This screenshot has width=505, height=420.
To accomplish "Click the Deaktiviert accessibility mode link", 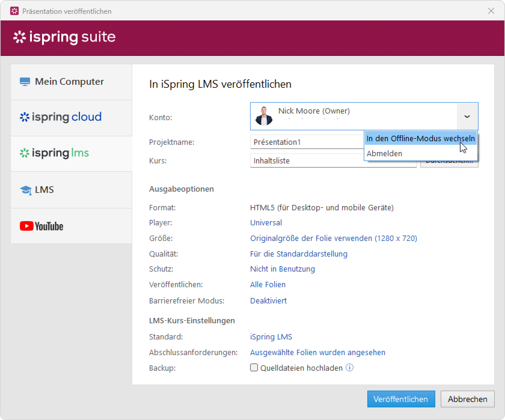I will 268,301.
